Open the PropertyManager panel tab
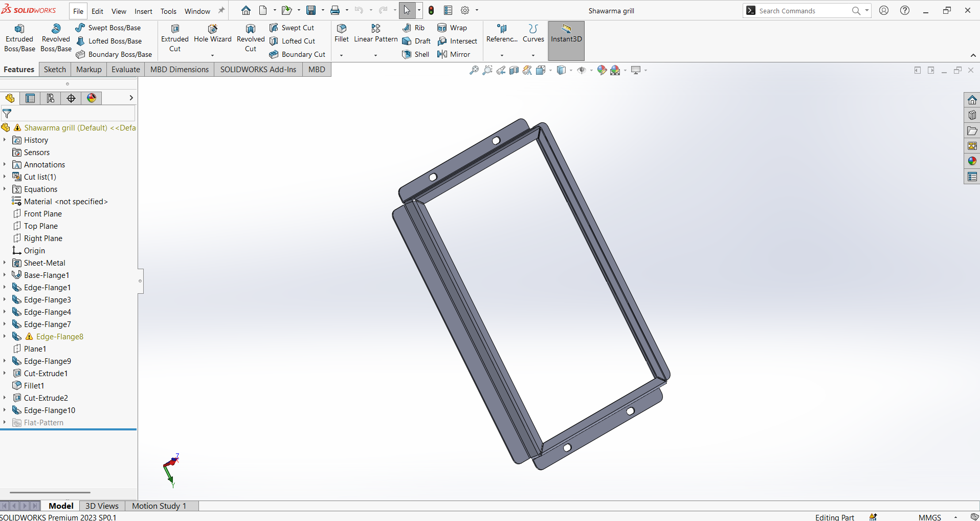The image size is (980, 521). click(x=30, y=98)
